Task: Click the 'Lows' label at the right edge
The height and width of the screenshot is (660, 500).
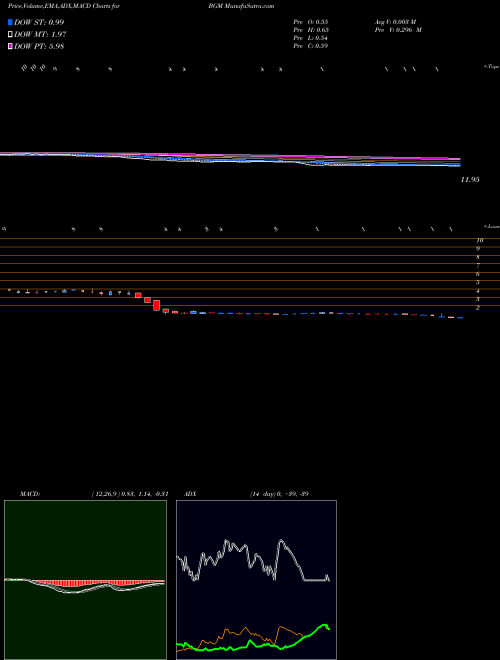Action: coord(492,226)
